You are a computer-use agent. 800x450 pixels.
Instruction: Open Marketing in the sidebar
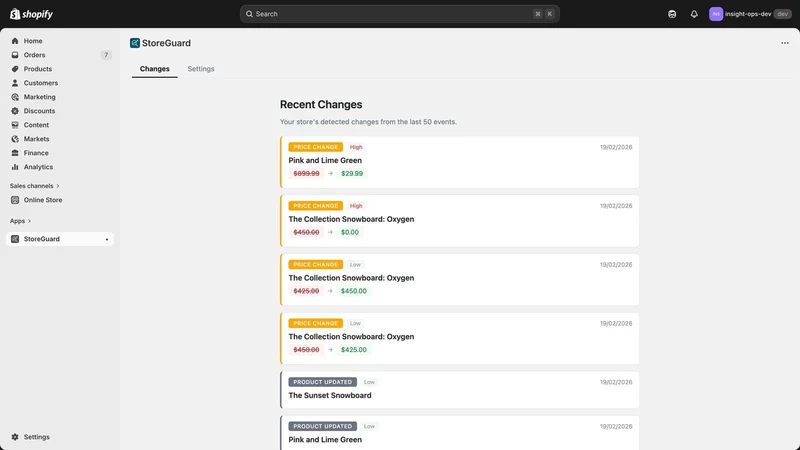pos(60,97)
